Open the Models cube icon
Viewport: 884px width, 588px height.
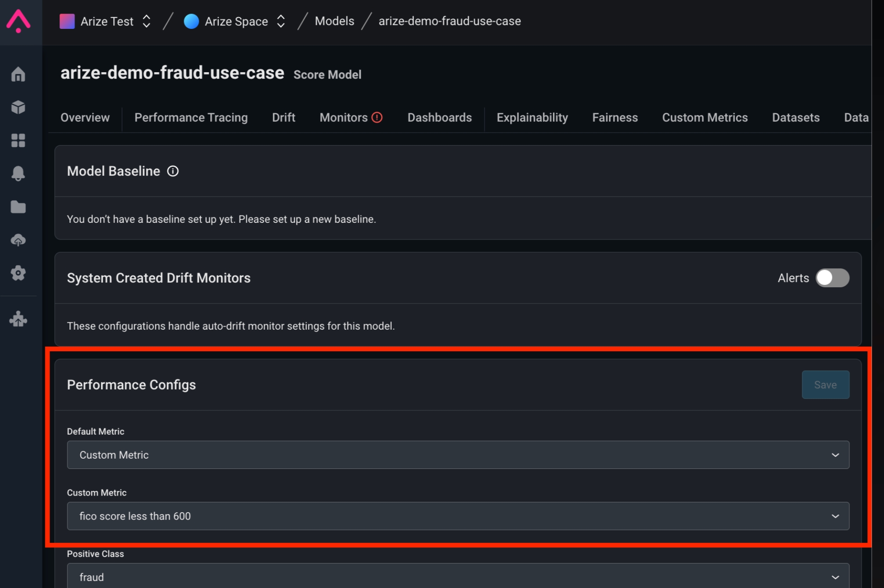click(18, 107)
